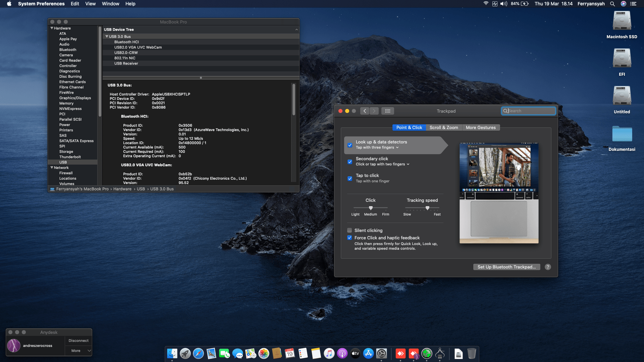
Task: Click Ferryansyah user name in menu bar
Action: point(591,4)
